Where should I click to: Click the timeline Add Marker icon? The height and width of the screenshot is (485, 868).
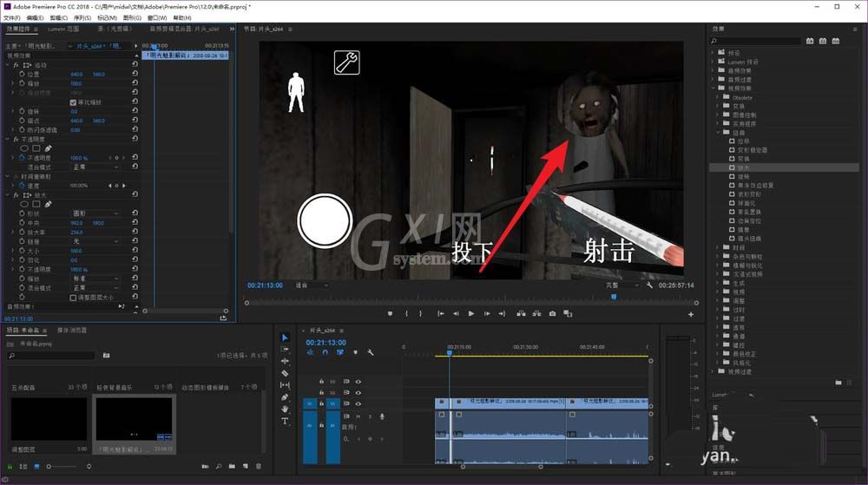(355, 352)
